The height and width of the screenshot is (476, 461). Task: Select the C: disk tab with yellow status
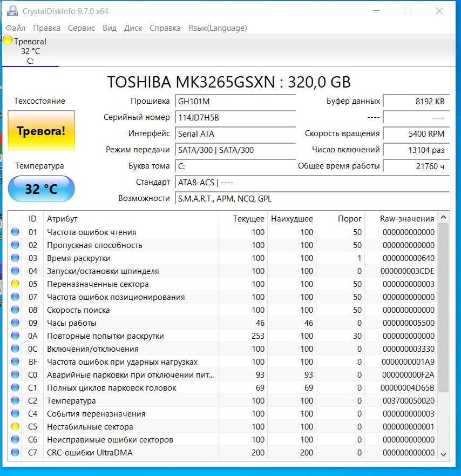(x=30, y=51)
